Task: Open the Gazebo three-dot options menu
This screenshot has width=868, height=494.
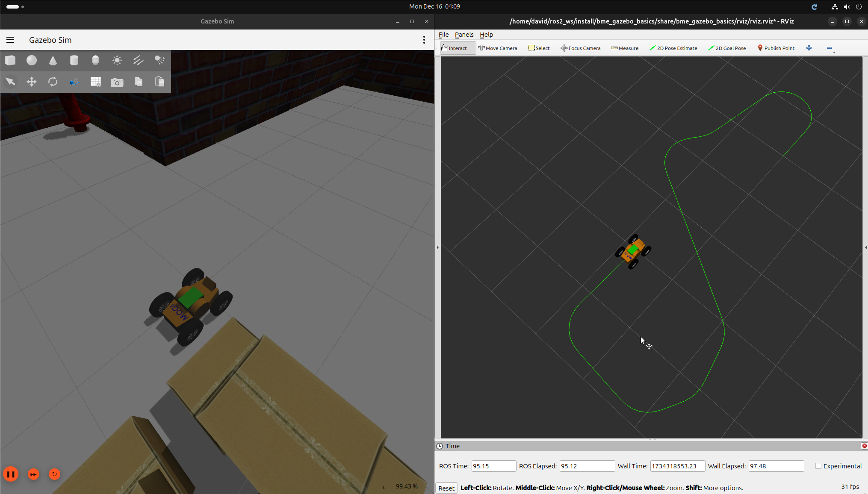Action: tap(424, 40)
